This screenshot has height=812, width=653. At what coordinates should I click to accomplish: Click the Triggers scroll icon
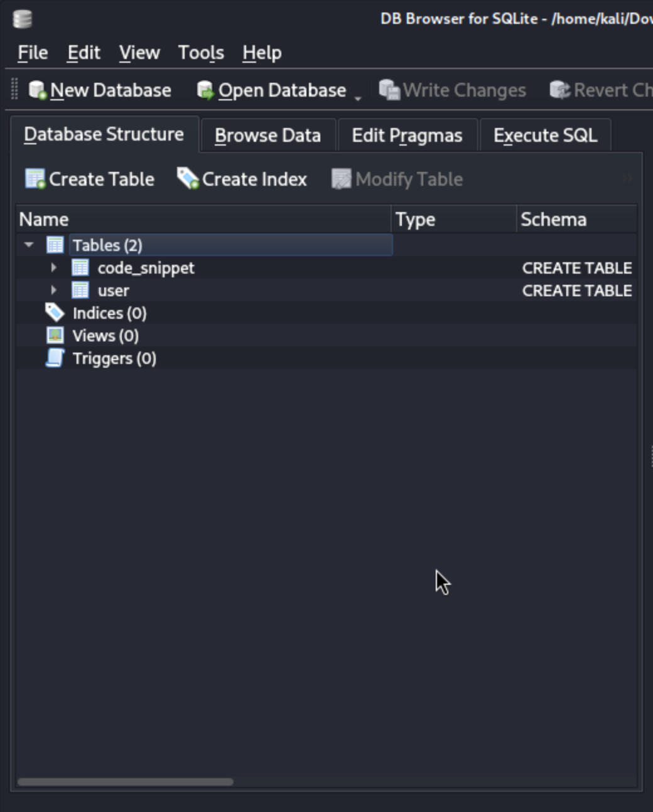(55, 358)
